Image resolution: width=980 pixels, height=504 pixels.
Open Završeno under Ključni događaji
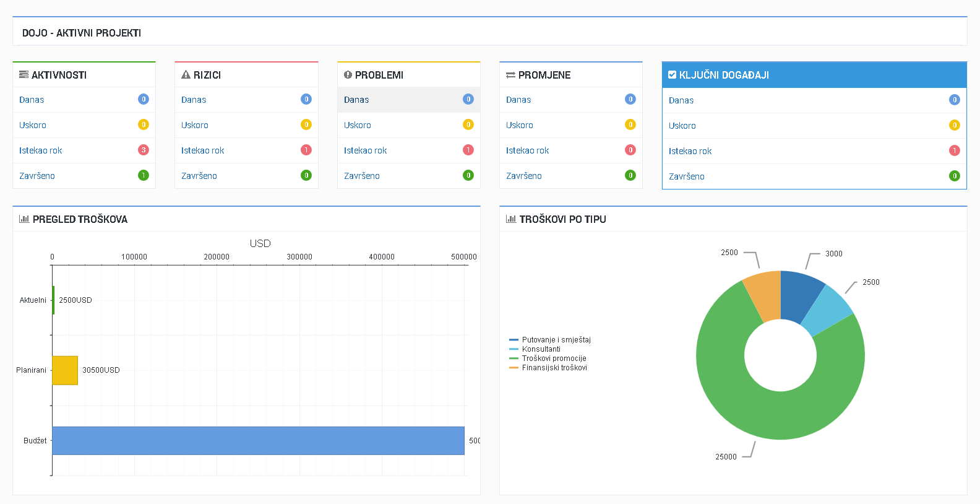687,176
